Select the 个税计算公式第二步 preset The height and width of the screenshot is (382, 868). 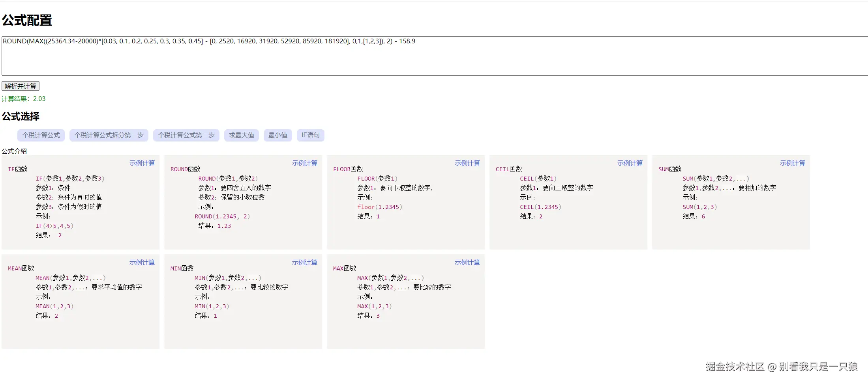click(186, 135)
